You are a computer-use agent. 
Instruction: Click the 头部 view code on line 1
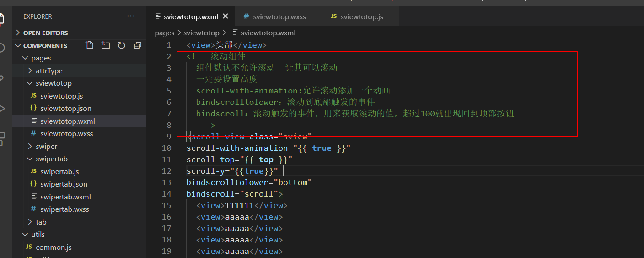point(226,45)
